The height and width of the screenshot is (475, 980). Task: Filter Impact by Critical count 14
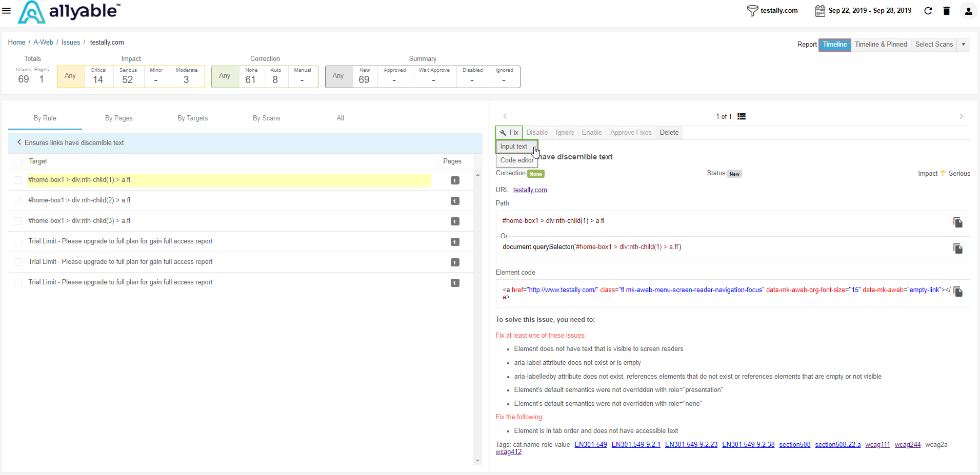tap(98, 77)
